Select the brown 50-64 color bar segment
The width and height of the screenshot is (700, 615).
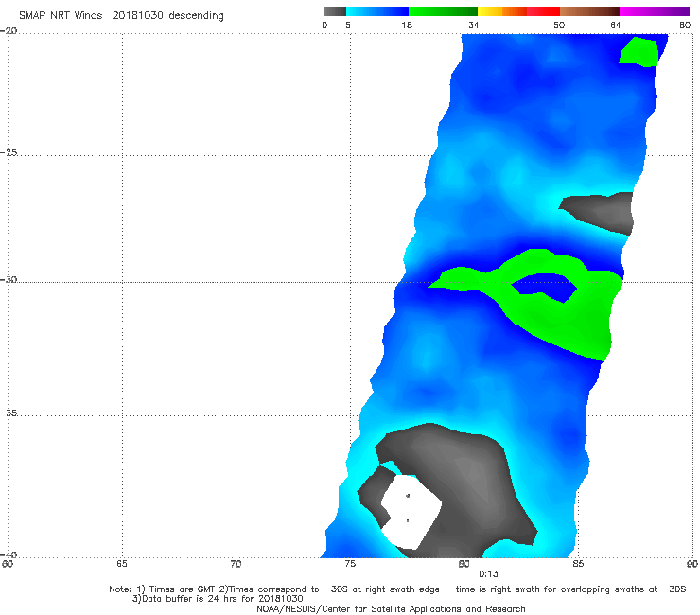[x=589, y=11]
